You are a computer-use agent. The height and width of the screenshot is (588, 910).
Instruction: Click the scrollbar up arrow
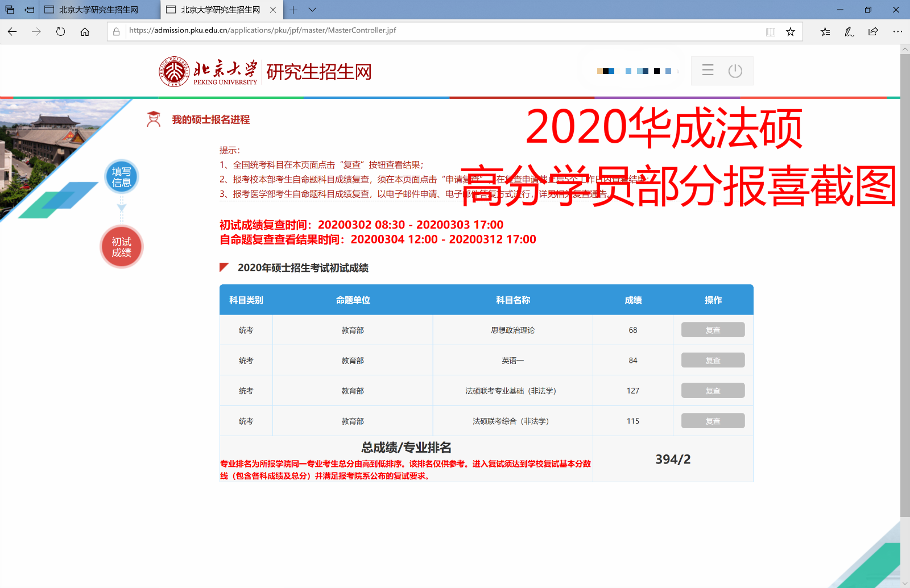tap(905, 49)
